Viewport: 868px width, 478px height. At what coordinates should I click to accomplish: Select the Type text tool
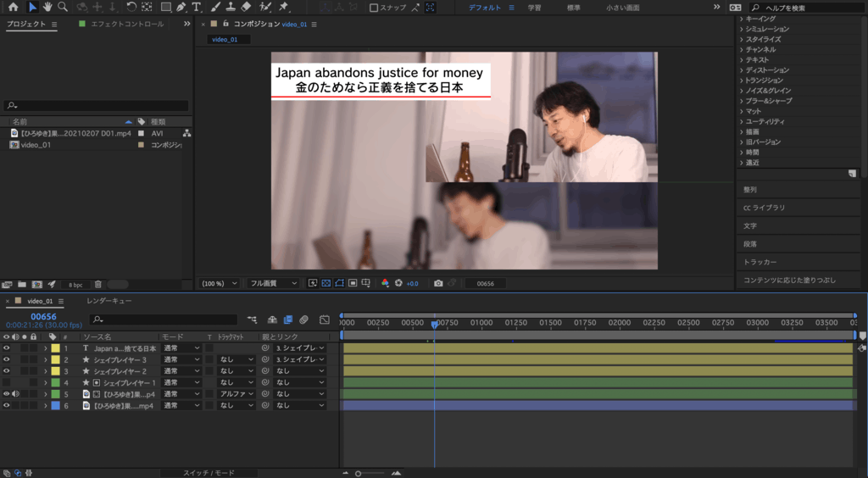coord(197,7)
